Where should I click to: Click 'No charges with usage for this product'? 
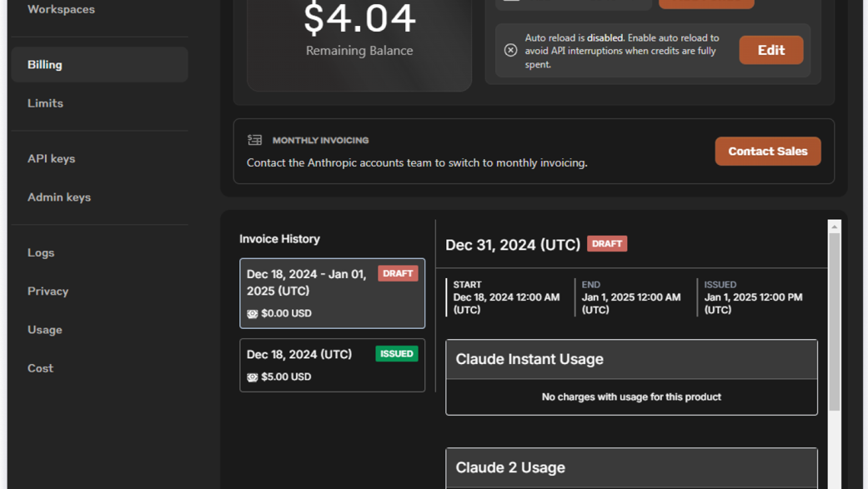pyautogui.click(x=632, y=397)
